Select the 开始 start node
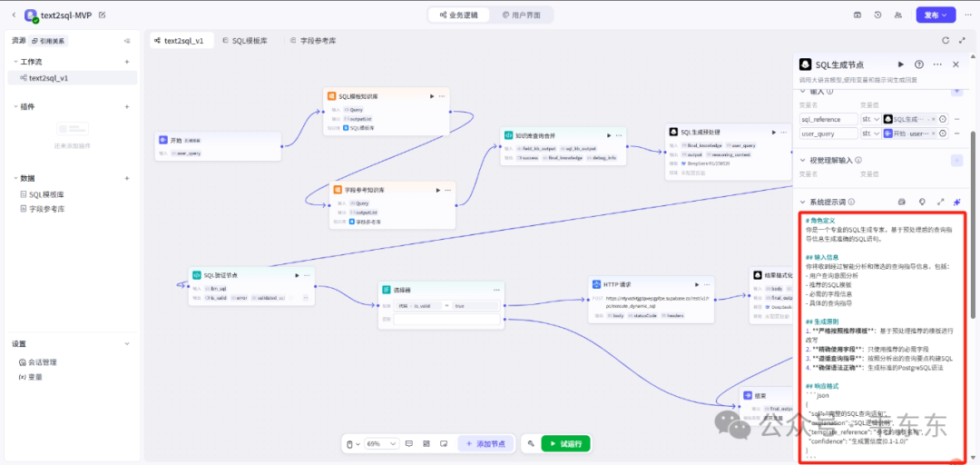 (218, 146)
